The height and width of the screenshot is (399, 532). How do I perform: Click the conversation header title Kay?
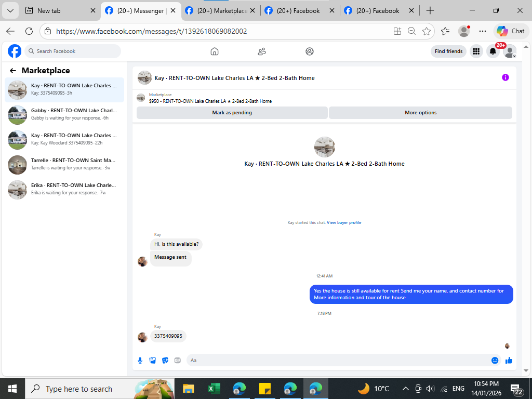(x=234, y=78)
